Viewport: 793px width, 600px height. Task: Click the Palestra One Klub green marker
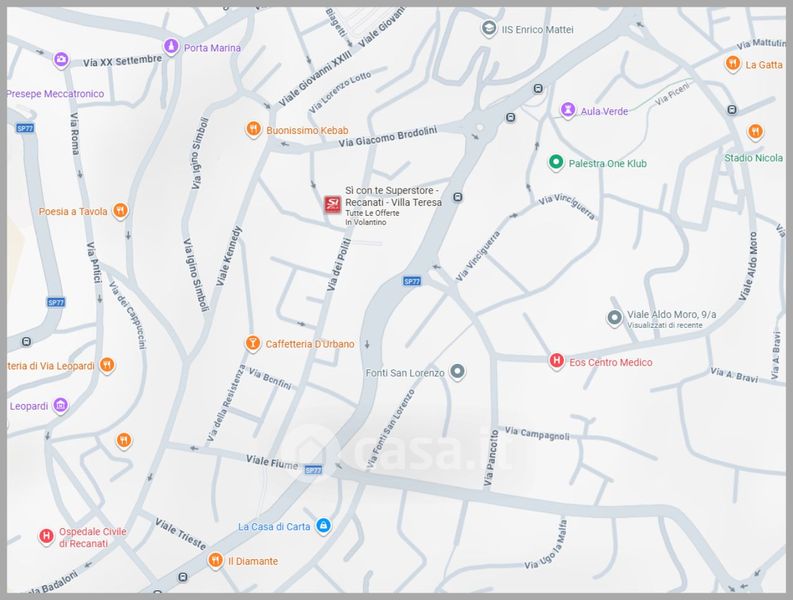pyautogui.click(x=556, y=162)
